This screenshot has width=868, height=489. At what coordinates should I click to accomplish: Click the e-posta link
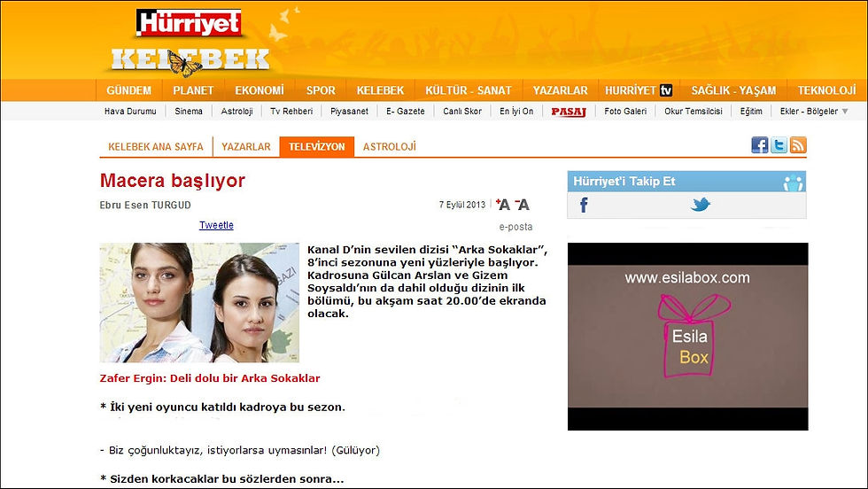[515, 227]
